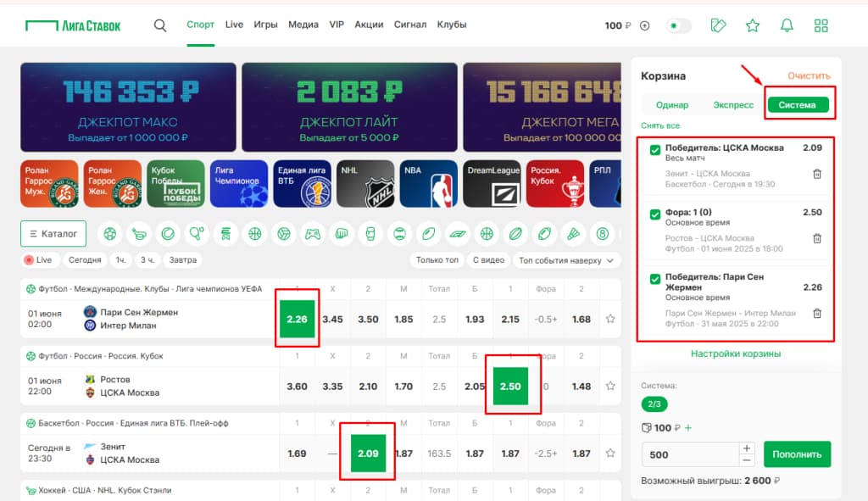Viewport: 868px width, 501px height.
Task: Open the Джекпот Макс banner
Action: click(x=129, y=107)
